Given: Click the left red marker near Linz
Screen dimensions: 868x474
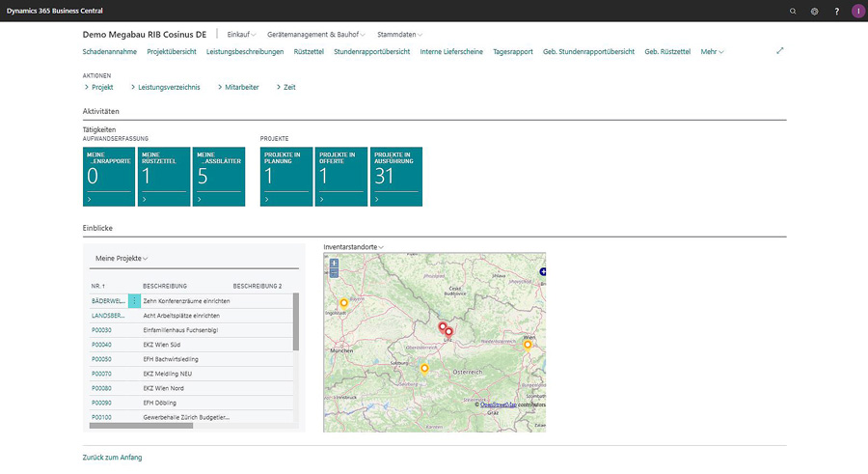Looking at the screenshot, I should pos(443,327).
